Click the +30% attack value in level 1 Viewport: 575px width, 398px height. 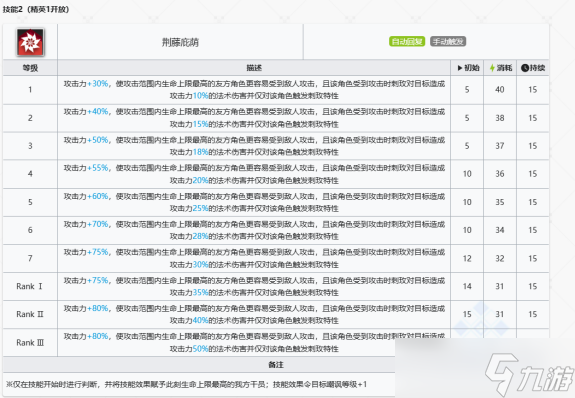98,84
